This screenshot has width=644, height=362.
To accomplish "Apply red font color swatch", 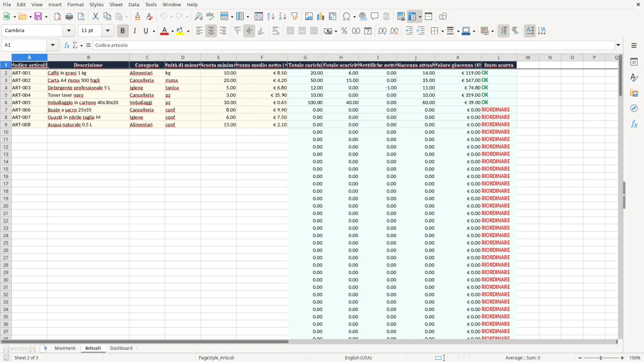I will tap(164, 31).
